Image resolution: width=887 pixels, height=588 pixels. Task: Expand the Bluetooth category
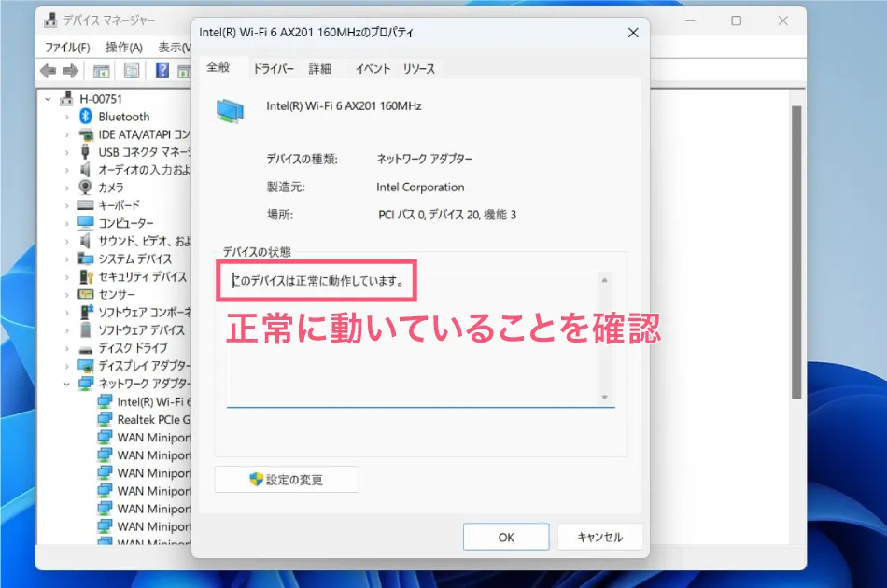pos(68,117)
